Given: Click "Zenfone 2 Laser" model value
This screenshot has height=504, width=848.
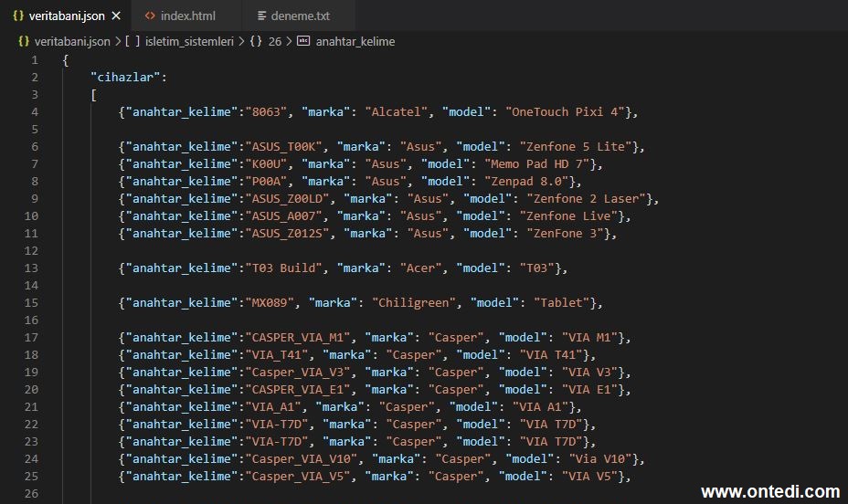Looking at the screenshot, I should [586, 198].
